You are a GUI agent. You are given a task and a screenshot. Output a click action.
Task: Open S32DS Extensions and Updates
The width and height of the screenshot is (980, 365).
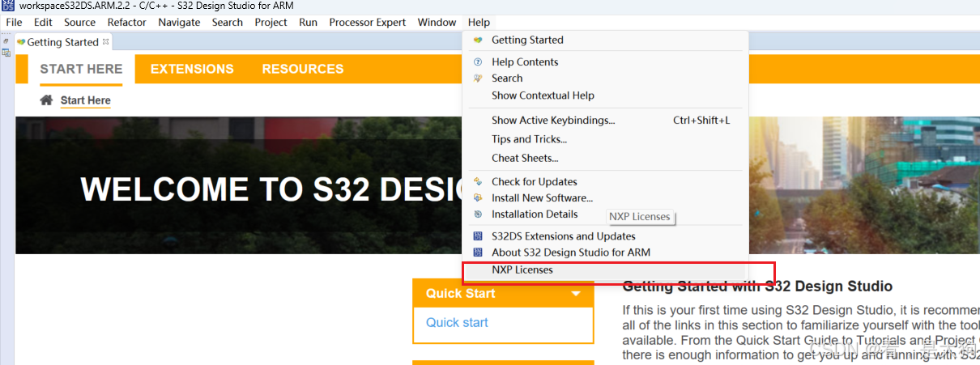(x=605, y=236)
